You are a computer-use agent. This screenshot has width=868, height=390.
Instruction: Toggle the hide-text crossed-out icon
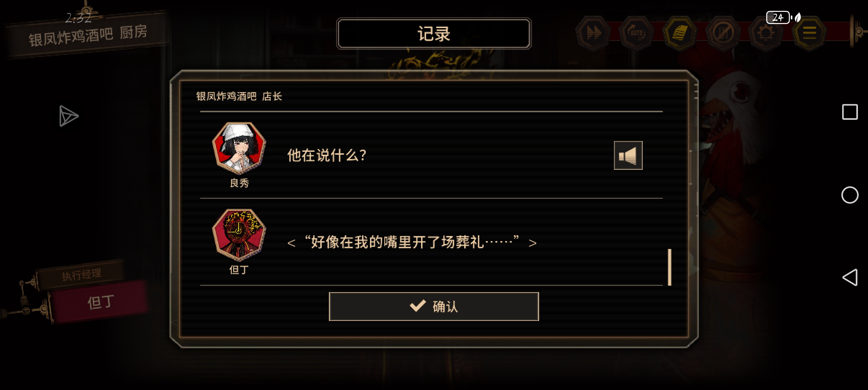(x=723, y=33)
